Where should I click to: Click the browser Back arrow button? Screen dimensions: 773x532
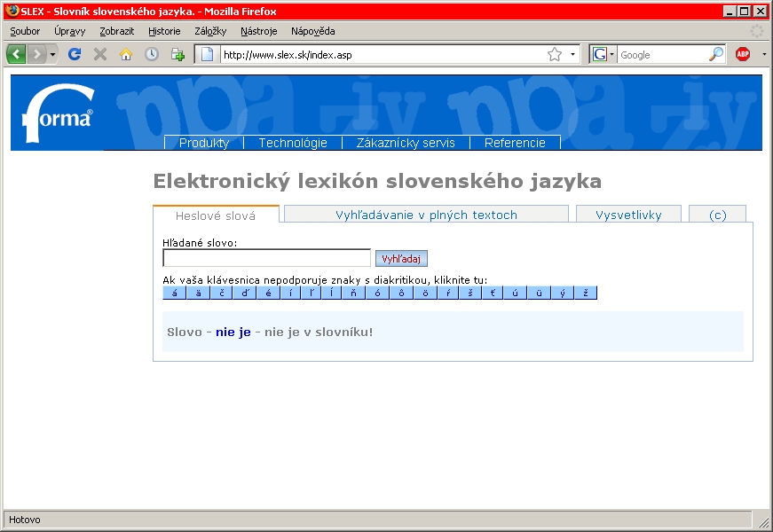tap(16, 54)
